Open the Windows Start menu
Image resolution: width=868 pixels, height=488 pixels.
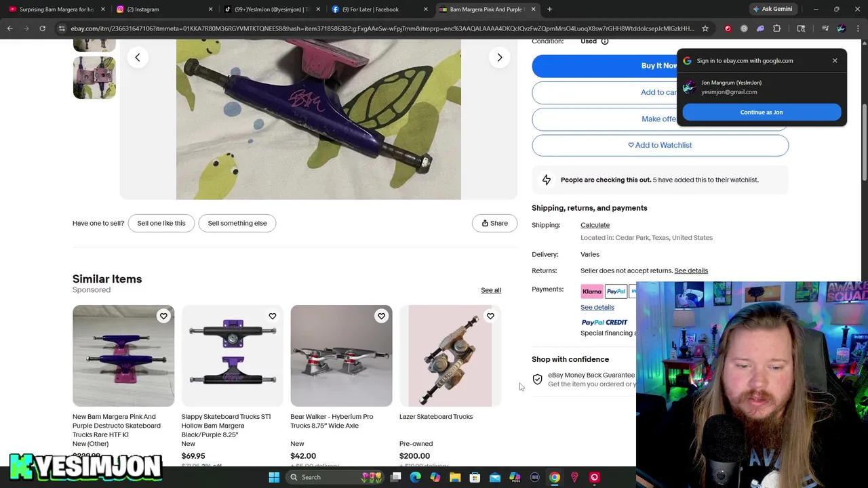[x=274, y=477]
